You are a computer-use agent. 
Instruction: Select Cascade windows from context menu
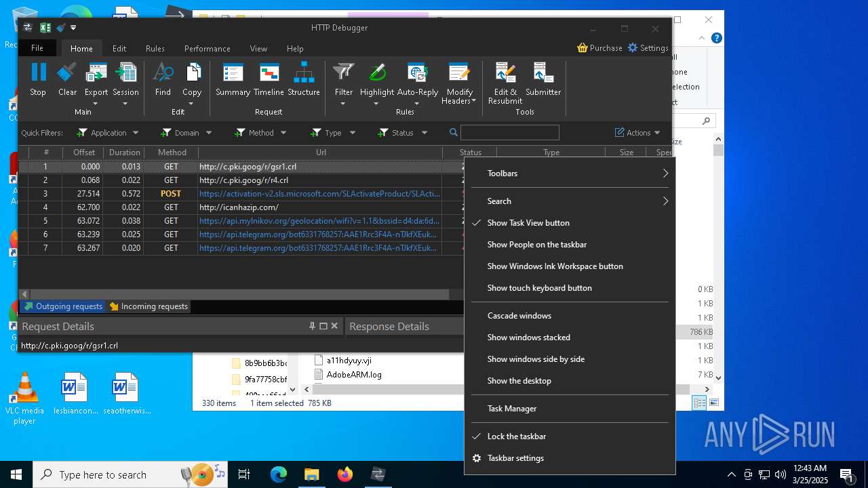[x=570, y=316]
